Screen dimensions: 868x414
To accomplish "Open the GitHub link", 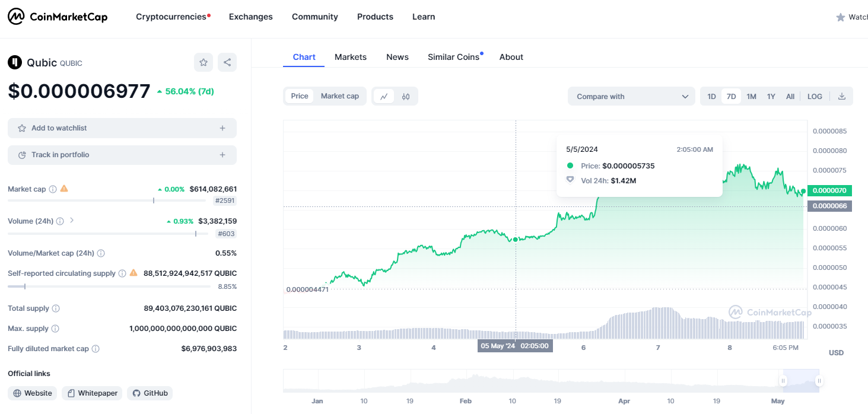I will (x=150, y=393).
